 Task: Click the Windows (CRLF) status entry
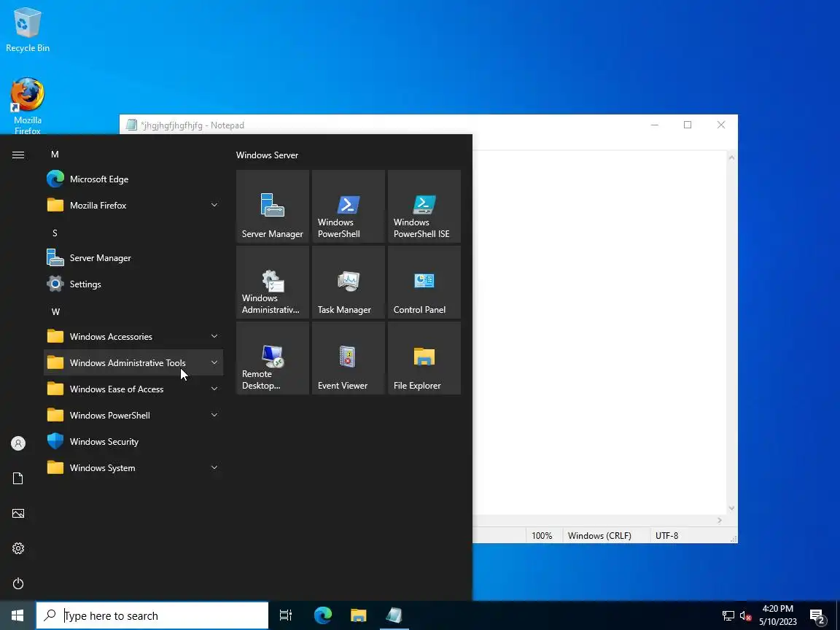pos(599,536)
